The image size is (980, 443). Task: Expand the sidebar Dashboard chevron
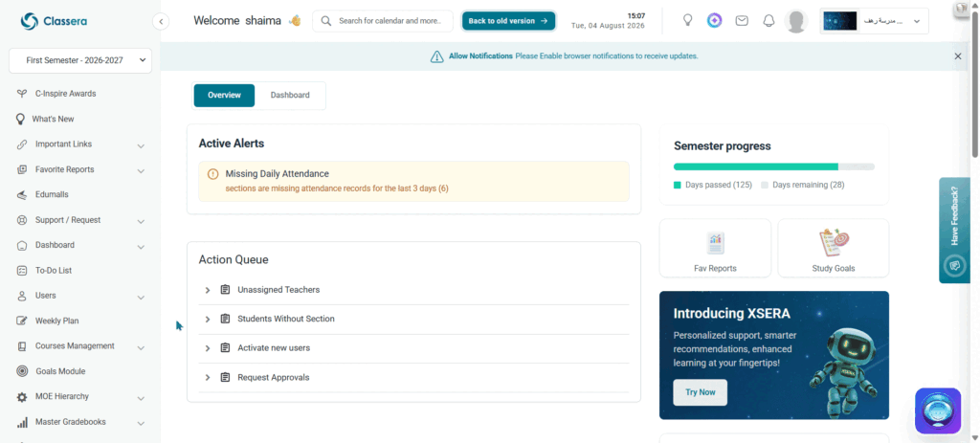(141, 247)
